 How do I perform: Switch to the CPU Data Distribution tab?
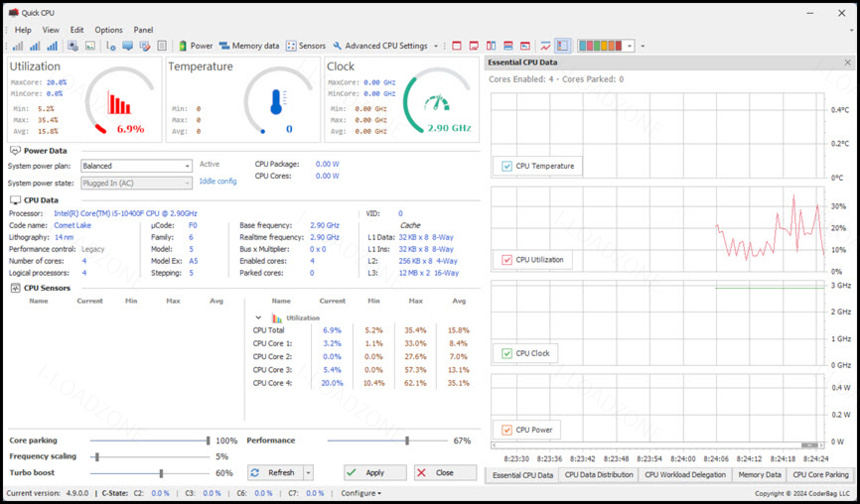coord(599,475)
